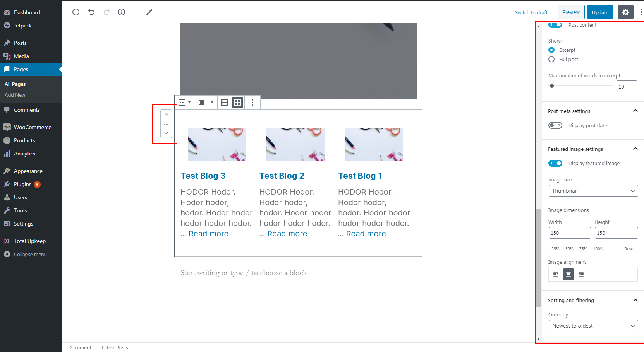
Task: Click the Update button
Action: [x=600, y=12]
